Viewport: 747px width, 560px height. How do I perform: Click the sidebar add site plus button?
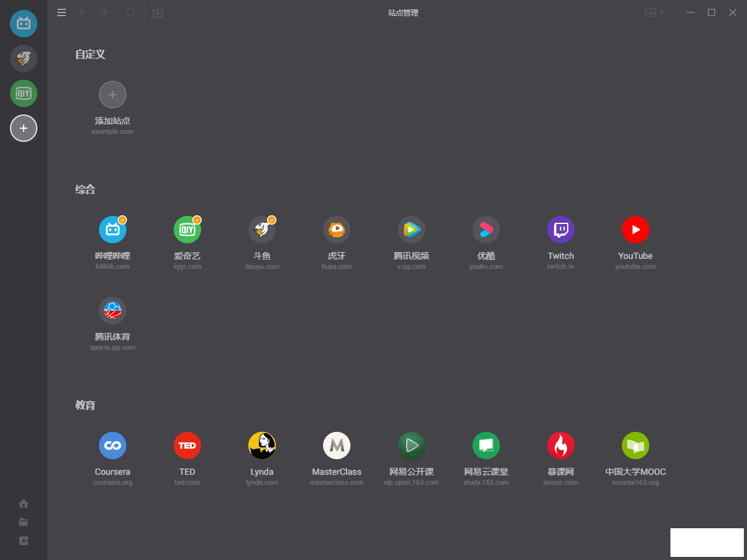[x=24, y=128]
